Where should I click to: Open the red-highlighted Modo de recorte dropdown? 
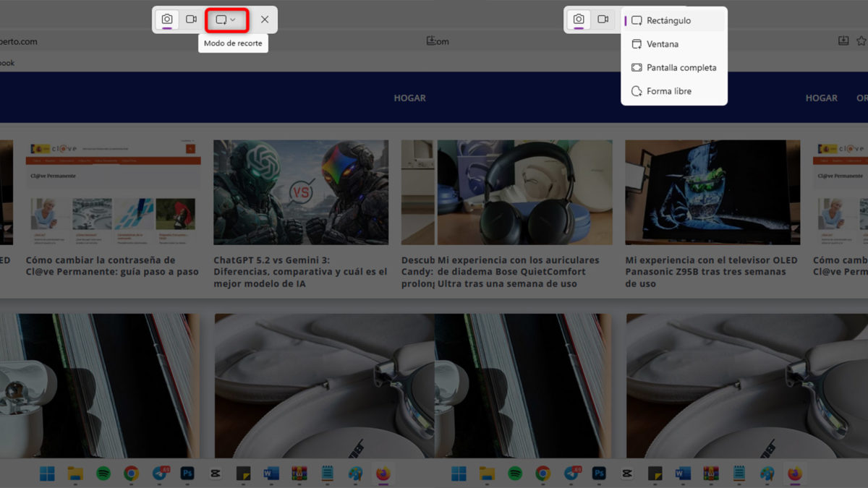[226, 20]
